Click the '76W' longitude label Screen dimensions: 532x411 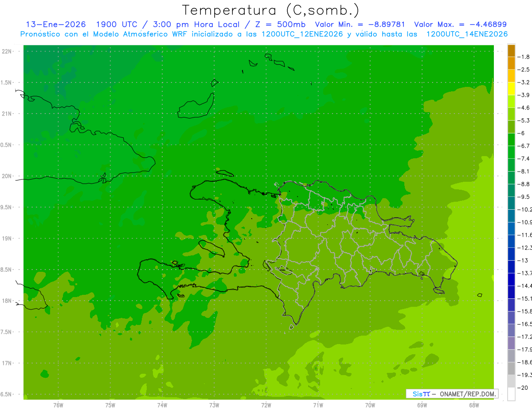58,405
